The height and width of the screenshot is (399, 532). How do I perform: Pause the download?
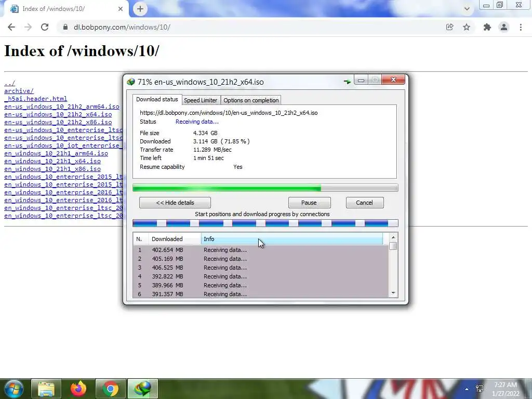(x=309, y=203)
